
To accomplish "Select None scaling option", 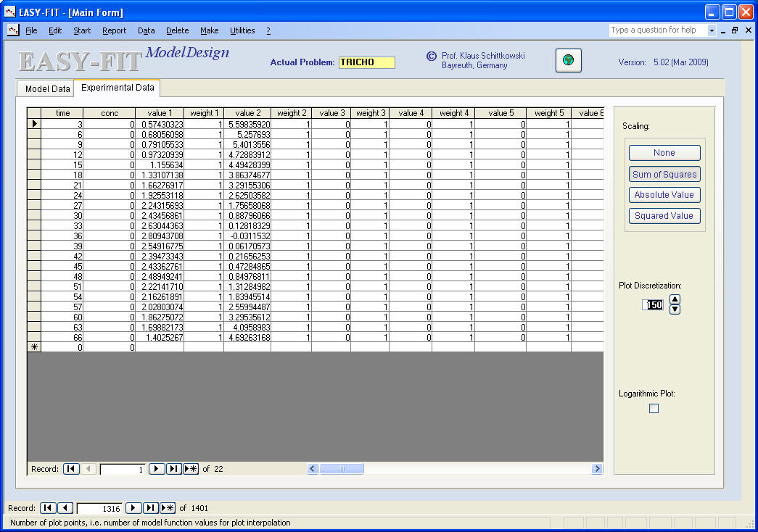I will 664,153.
